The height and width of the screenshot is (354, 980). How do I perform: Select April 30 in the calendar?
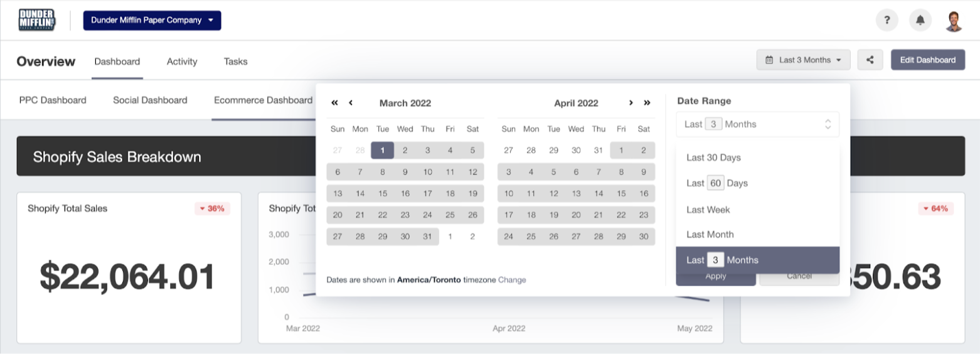(644, 237)
